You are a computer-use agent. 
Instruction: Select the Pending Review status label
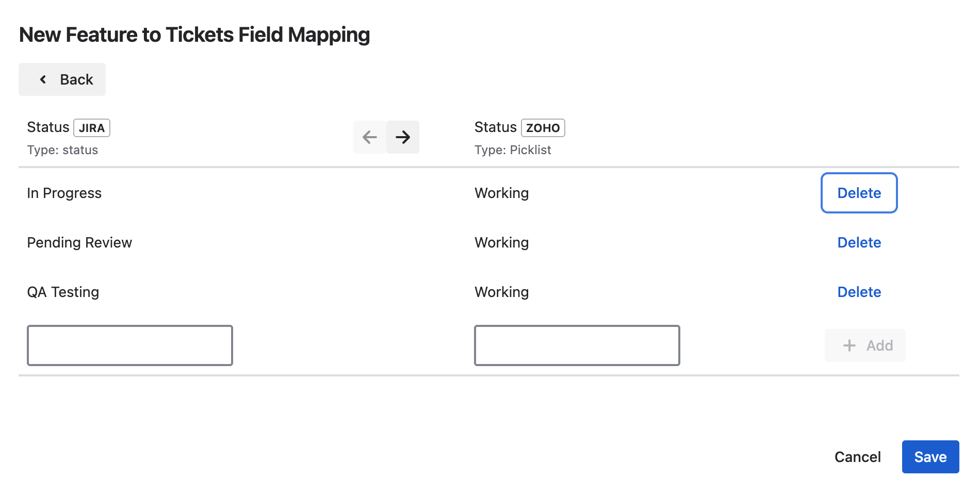click(x=79, y=242)
